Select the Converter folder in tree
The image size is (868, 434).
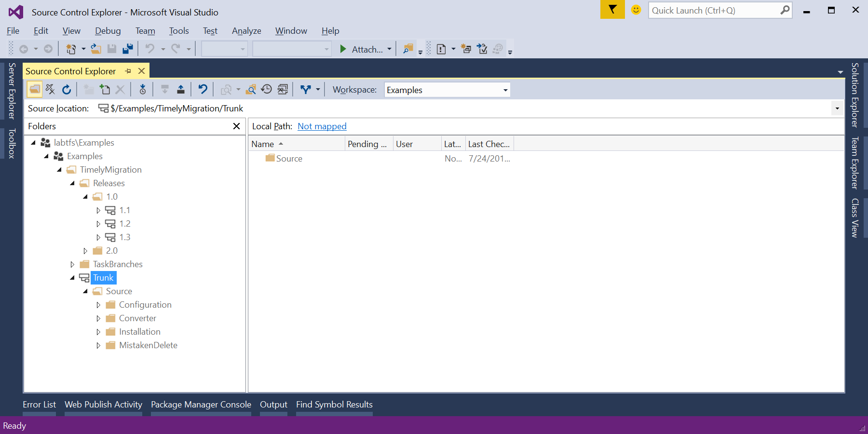click(137, 318)
